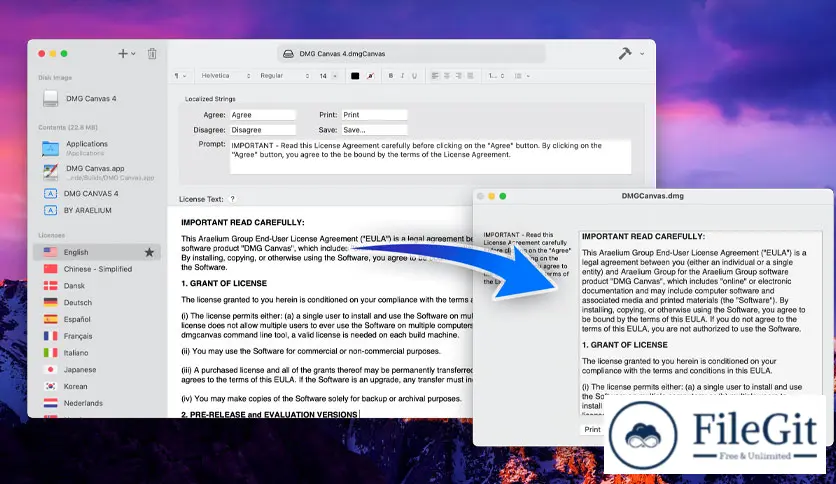The image size is (836, 484).
Task: Toggle italic formatting
Action: [x=403, y=76]
